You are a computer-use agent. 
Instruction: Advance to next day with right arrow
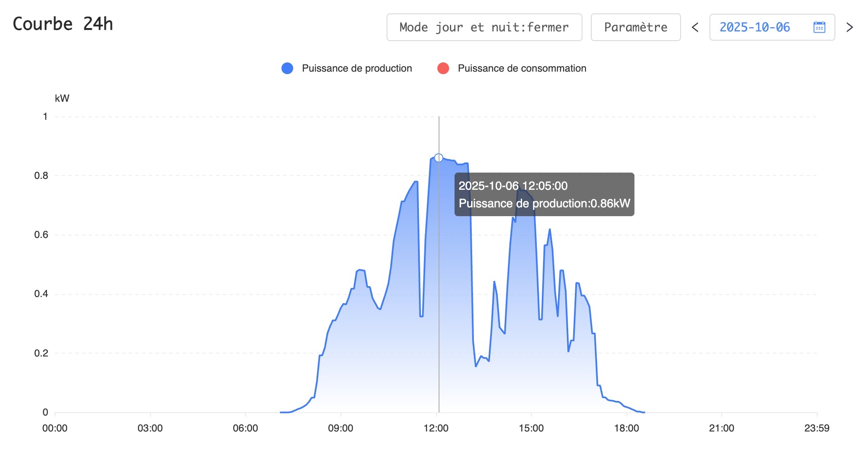coord(850,27)
